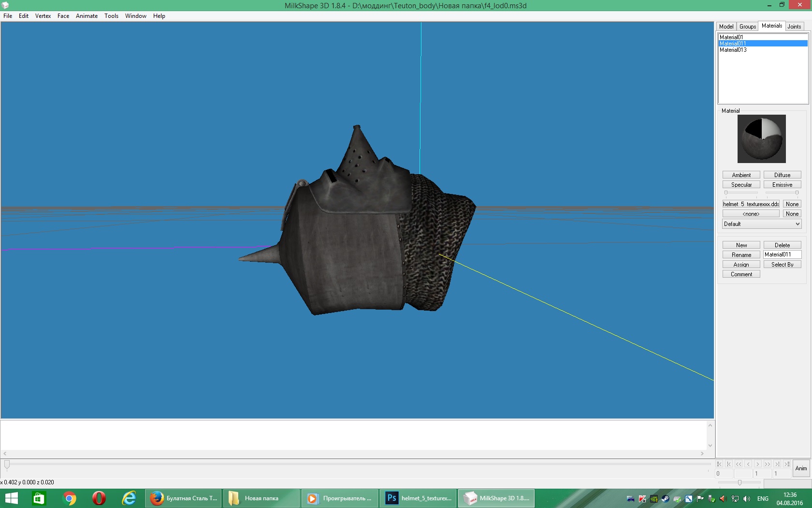Set Ambient color button

coord(741,175)
